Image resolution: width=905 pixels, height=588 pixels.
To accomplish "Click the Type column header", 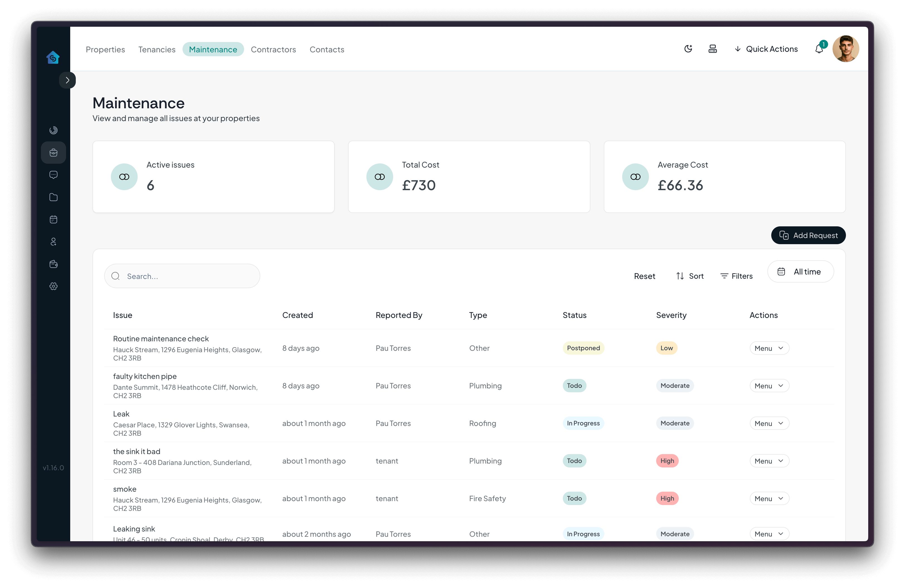I will pos(478,315).
